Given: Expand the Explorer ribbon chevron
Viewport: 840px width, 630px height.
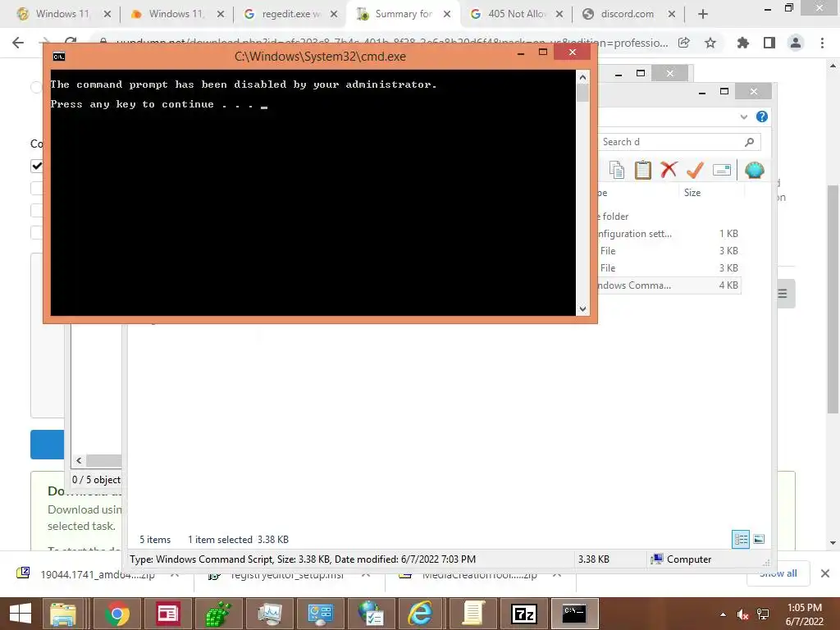Looking at the screenshot, I should tap(743, 116).
